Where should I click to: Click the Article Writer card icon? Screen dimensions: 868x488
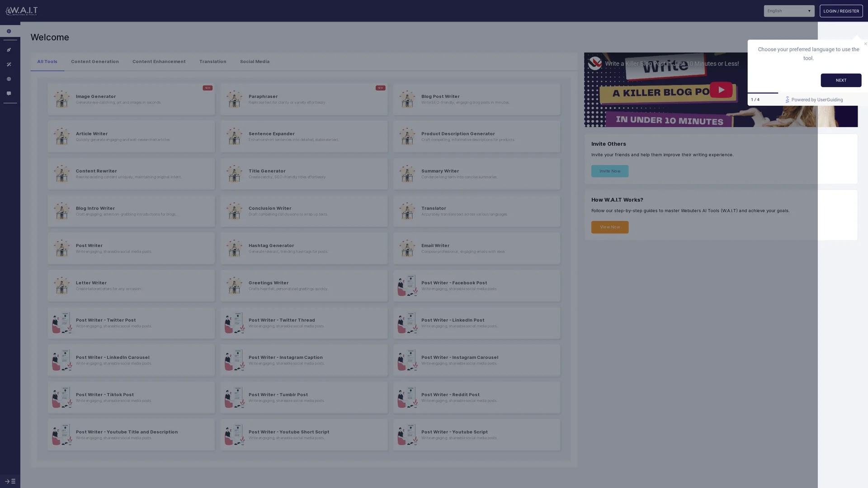pyautogui.click(x=61, y=136)
